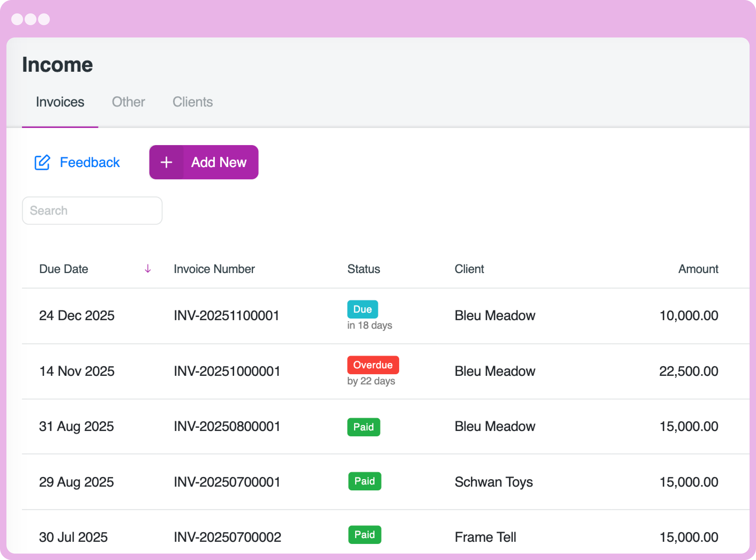
Task: Click the Paid badge for Schwan Toys invoice
Action: tap(365, 481)
